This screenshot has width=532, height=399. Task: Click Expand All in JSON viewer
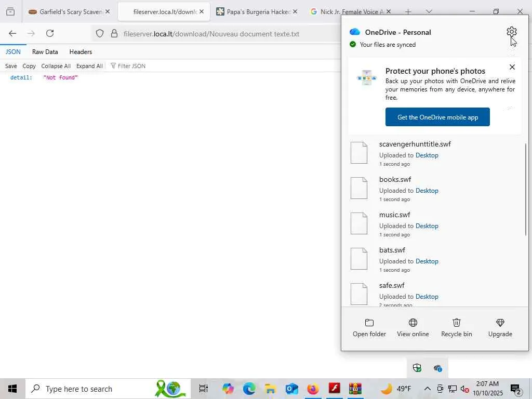click(89, 66)
